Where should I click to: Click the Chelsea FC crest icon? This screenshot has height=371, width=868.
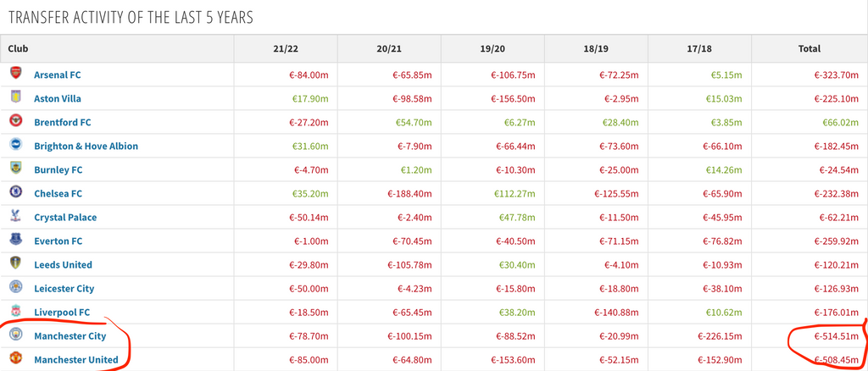(15, 193)
